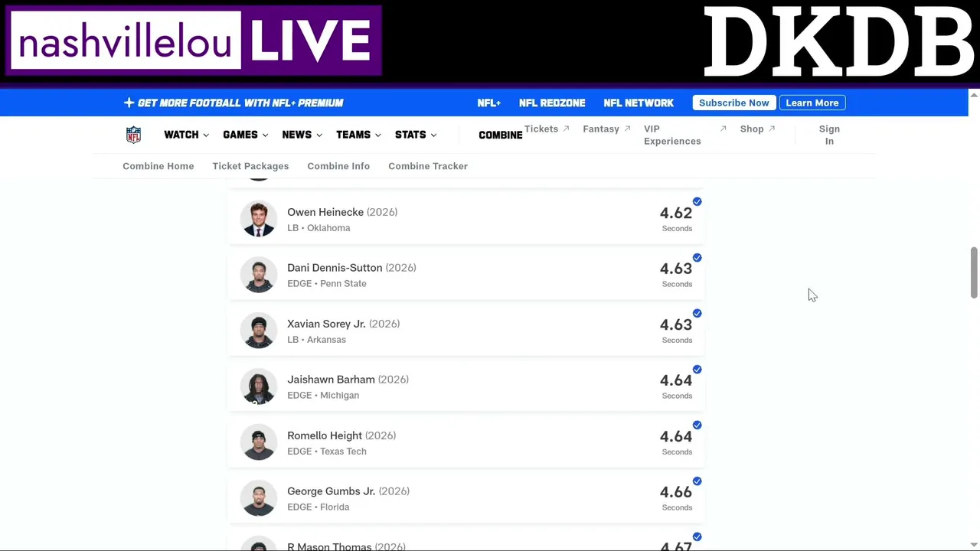Click the plus icon in the NFL+ Premium banner
The height and width of the screenshot is (551, 980).
click(129, 103)
